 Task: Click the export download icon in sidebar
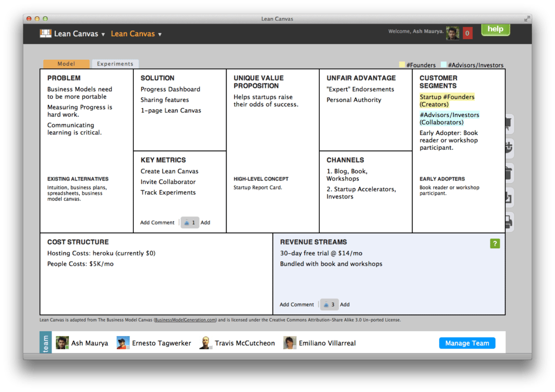(509, 198)
